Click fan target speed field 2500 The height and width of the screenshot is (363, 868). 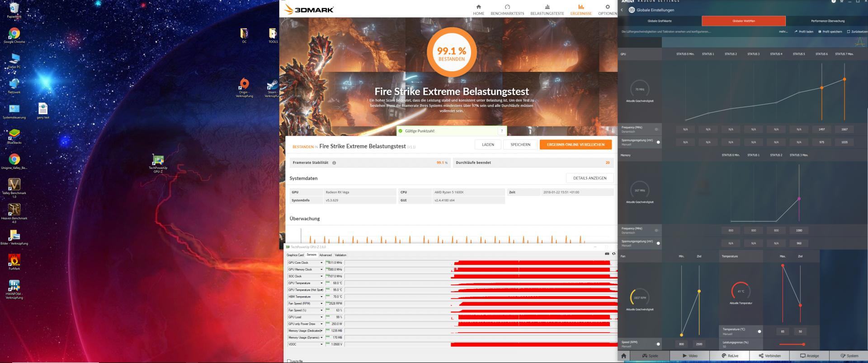(x=699, y=344)
